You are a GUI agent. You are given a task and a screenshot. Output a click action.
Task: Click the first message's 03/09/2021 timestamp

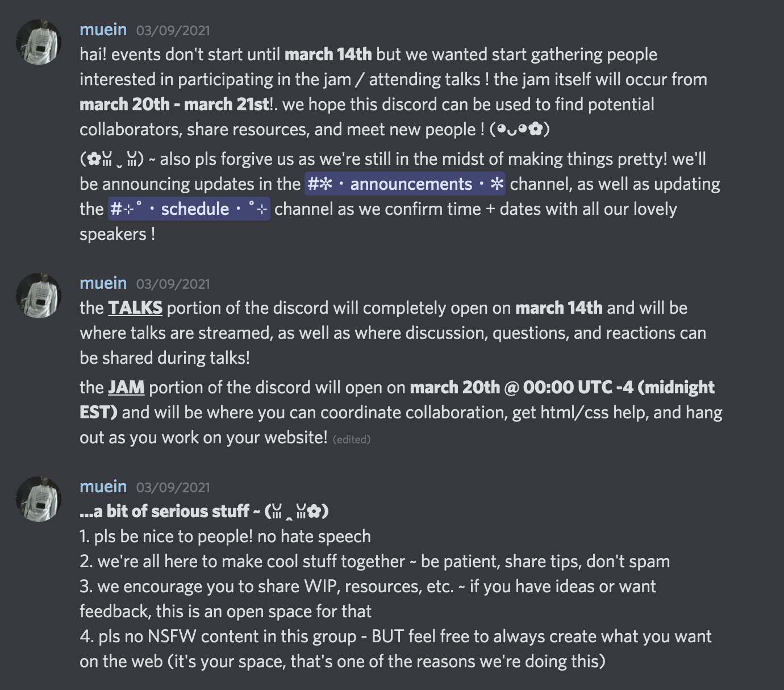coord(173,31)
